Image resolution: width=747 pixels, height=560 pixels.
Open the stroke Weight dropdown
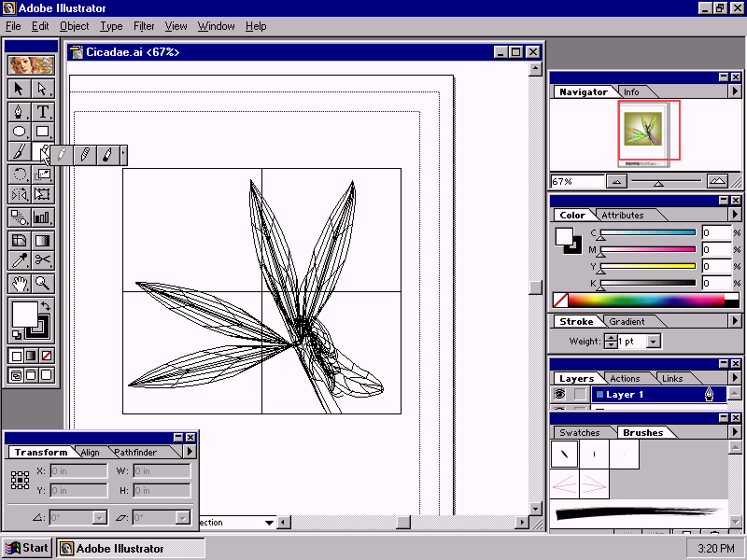click(653, 342)
